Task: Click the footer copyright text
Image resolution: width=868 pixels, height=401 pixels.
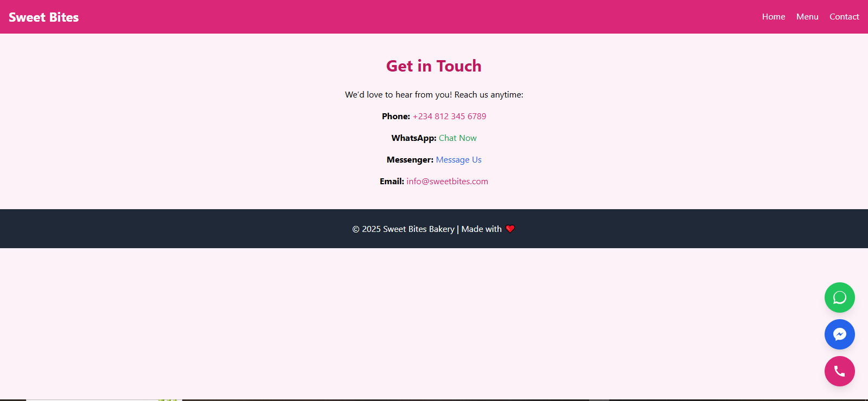Action: (x=403, y=229)
